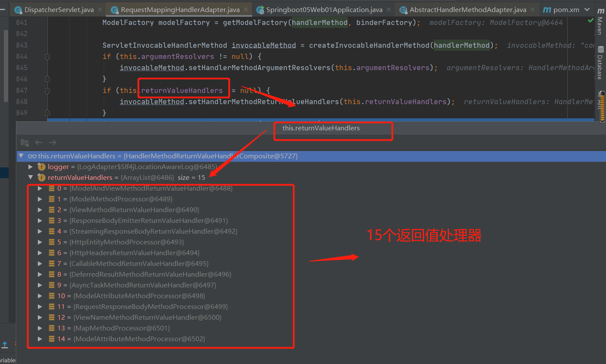The width and height of the screenshot is (606, 364).
Task: Click line number 843 in gutter
Action: tap(22, 45)
